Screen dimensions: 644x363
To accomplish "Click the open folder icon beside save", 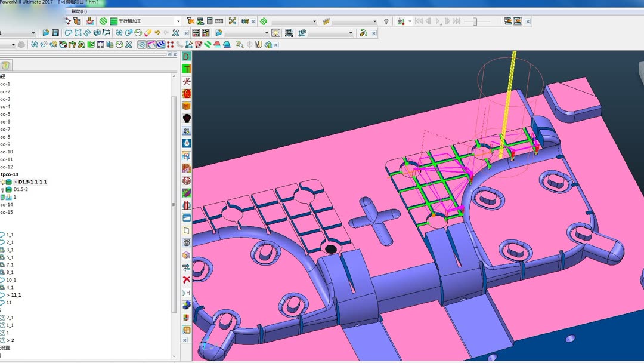I will (46, 33).
